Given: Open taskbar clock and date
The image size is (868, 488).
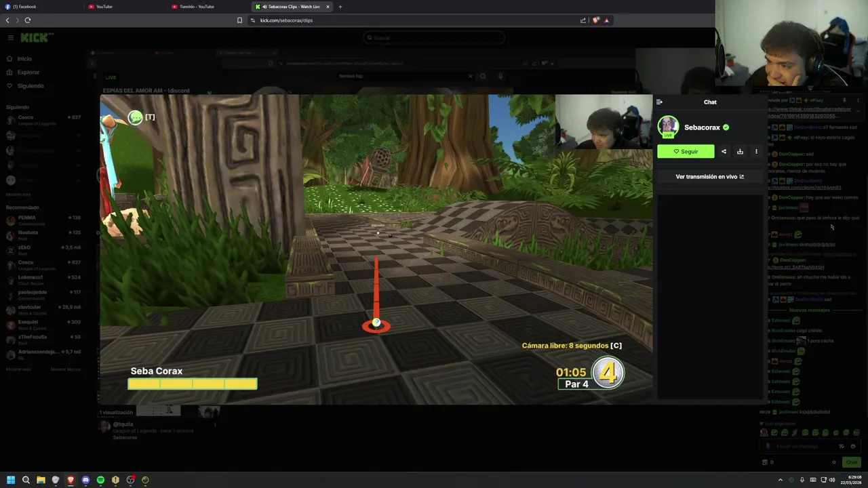Looking at the screenshot, I should (x=851, y=480).
